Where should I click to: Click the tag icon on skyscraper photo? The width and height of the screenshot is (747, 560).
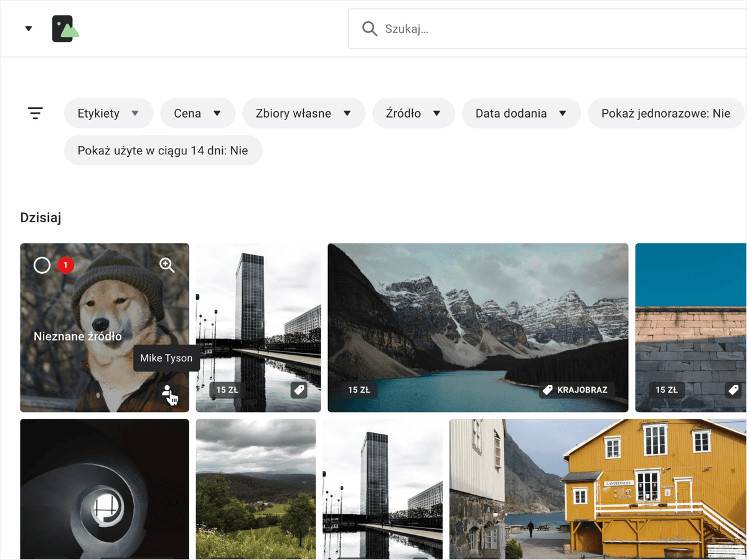(299, 390)
